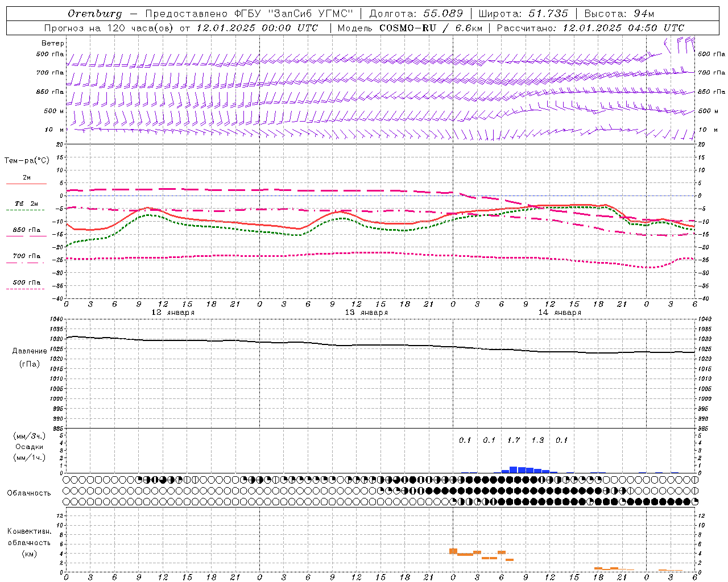
Task: Click the "14 января" date label
Action: pyautogui.click(x=560, y=313)
